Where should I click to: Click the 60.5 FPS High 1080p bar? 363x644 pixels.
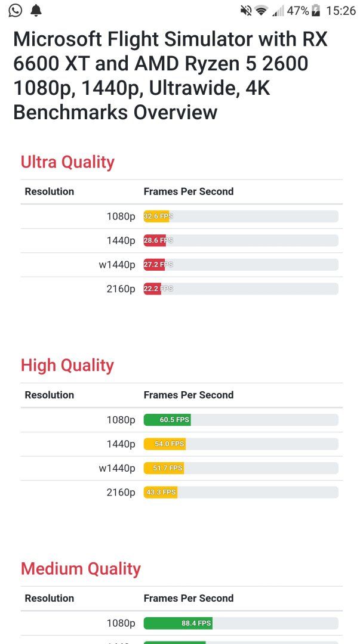167,420
